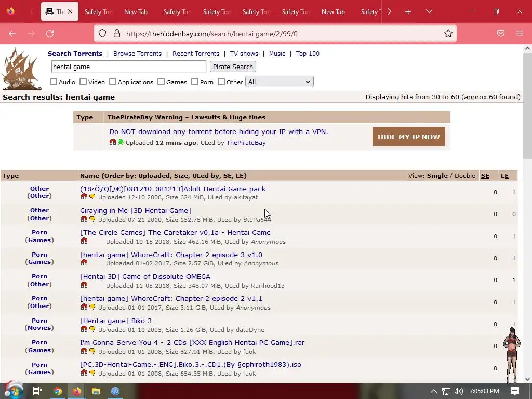Enable the Applications checkbox
This screenshot has height=399, width=532.
click(113, 82)
